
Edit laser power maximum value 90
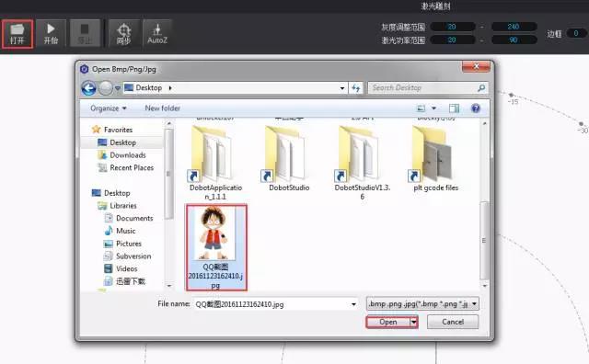pos(514,40)
